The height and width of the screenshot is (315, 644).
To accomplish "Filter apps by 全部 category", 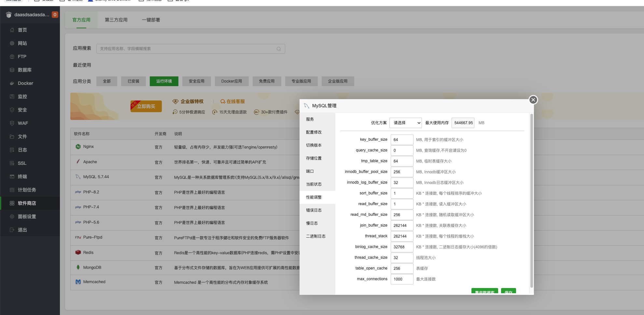I will [107, 81].
